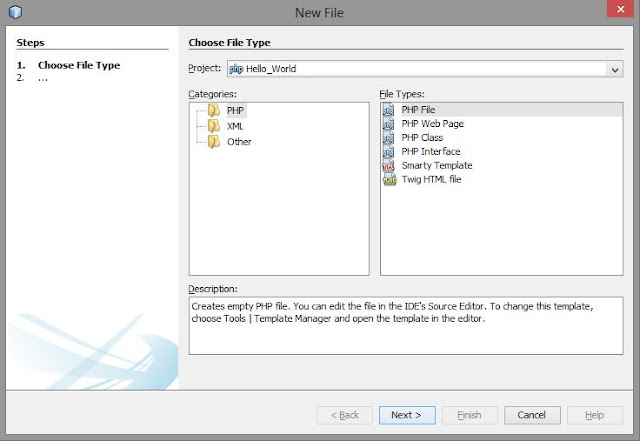Click the Hello_World project combo box

(x=425, y=69)
